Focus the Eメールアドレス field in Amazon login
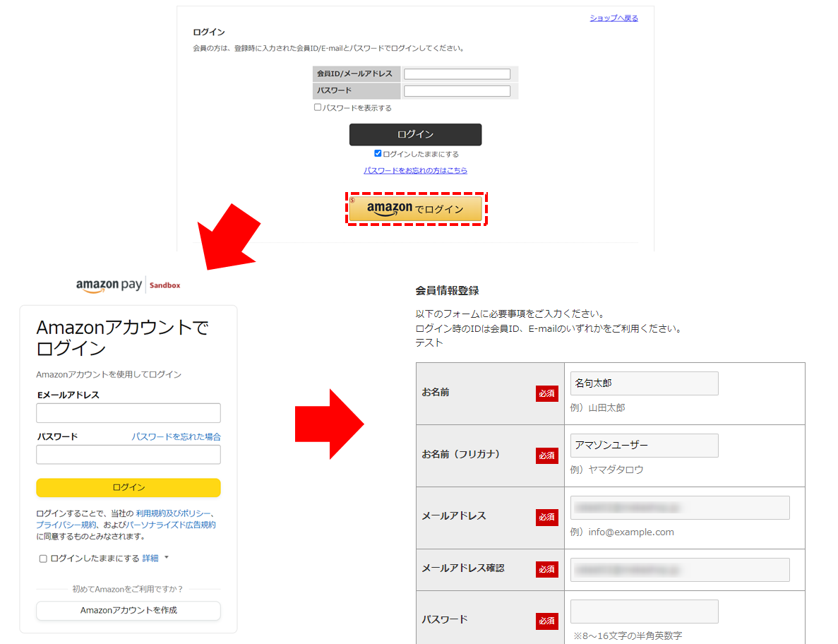Screen dimensions: 838x644 point(128,413)
